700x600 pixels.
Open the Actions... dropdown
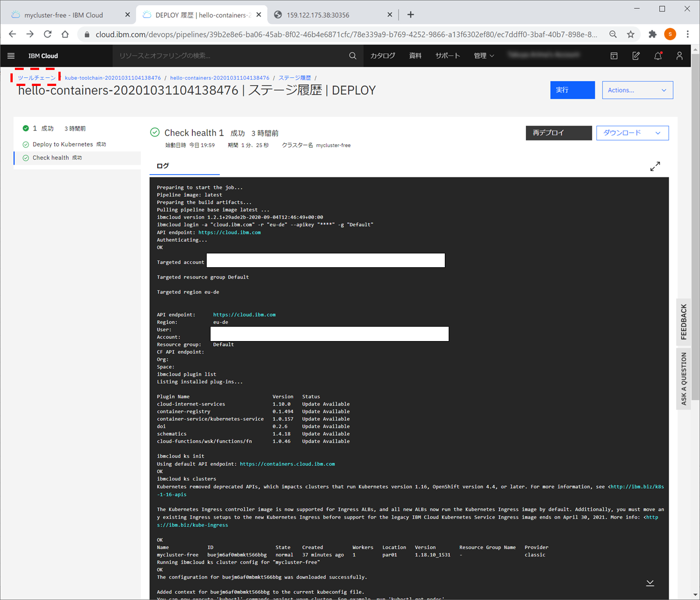coord(638,90)
